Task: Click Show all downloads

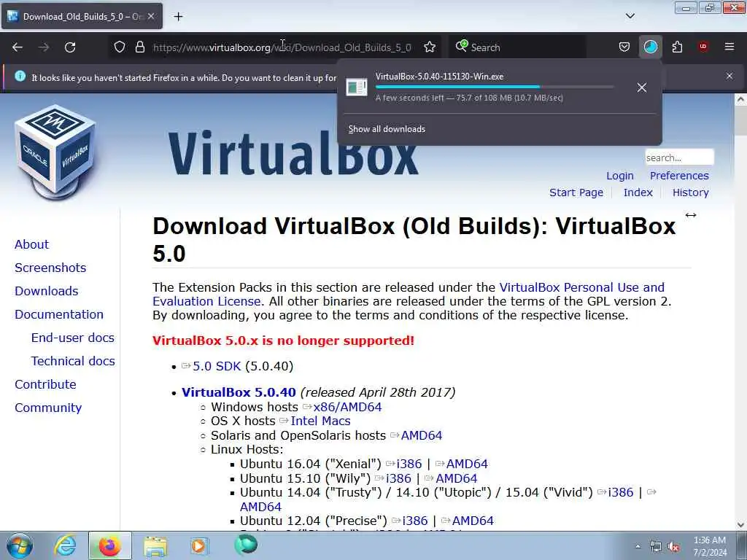Action: [387, 129]
